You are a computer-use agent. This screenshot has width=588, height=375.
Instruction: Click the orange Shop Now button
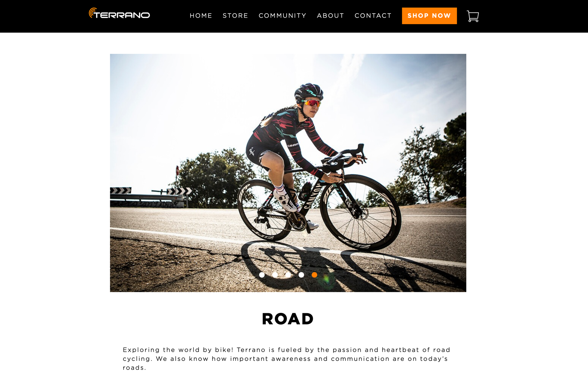tap(429, 16)
